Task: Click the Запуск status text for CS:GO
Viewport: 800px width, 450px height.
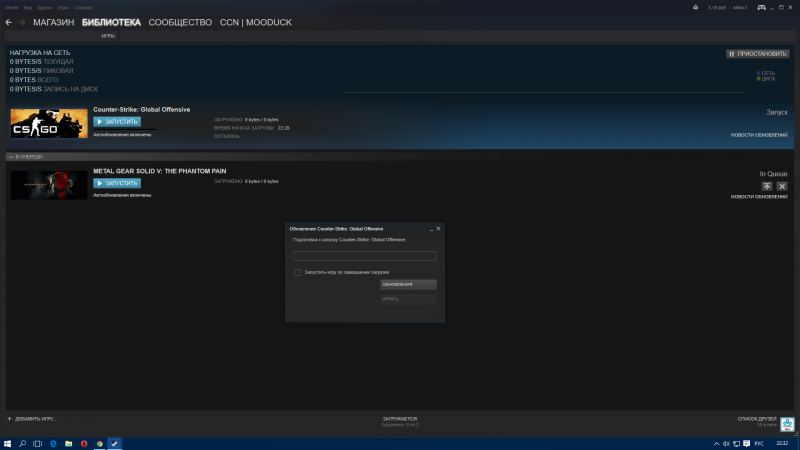Action: (x=777, y=112)
